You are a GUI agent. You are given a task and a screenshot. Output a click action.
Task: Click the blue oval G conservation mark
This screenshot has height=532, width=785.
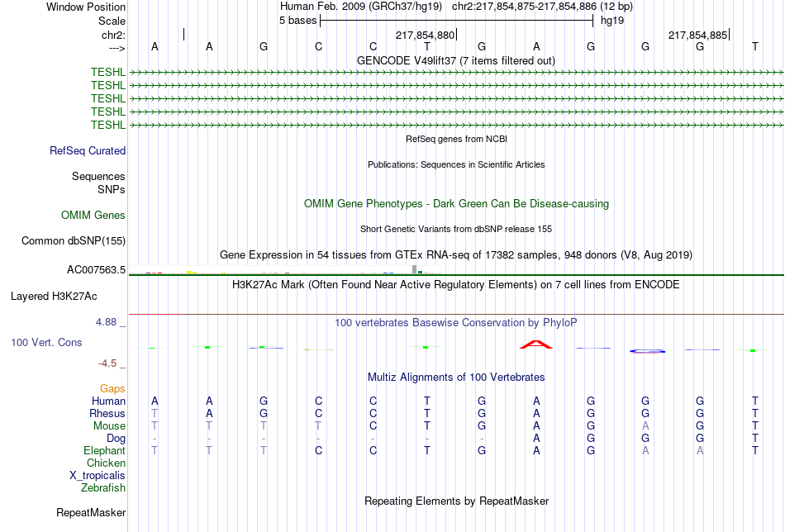pyautogui.click(x=647, y=351)
